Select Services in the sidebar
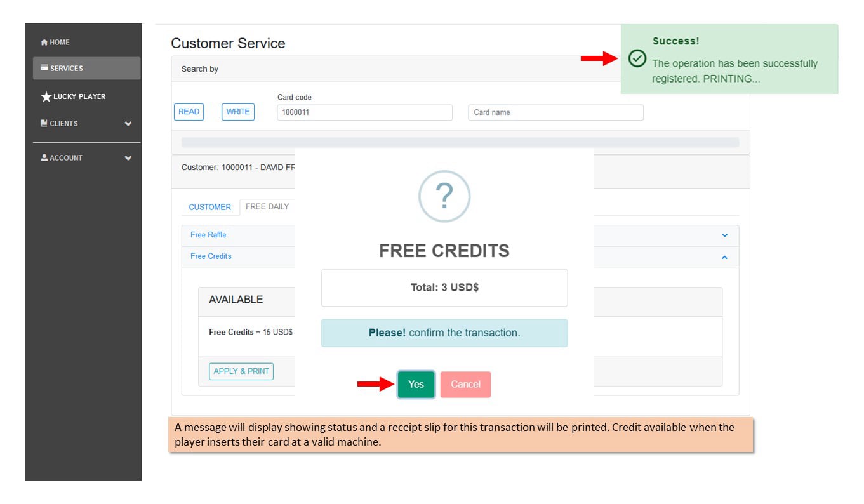This screenshot has width=864, height=504. point(86,68)
